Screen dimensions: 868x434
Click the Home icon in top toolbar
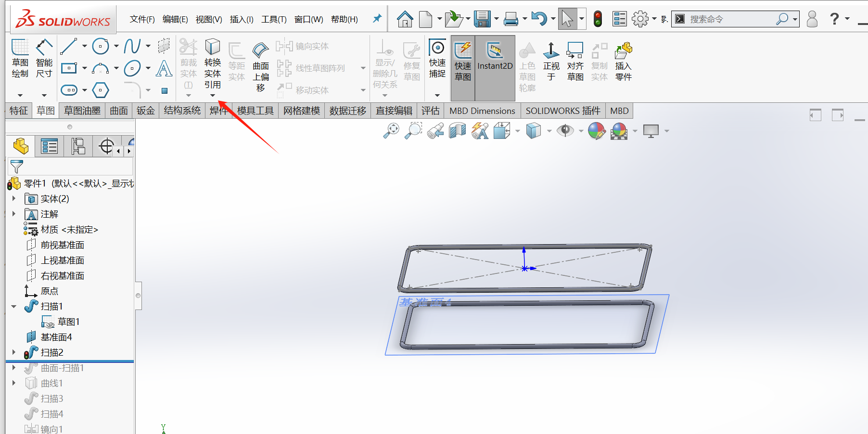(405, 19)
